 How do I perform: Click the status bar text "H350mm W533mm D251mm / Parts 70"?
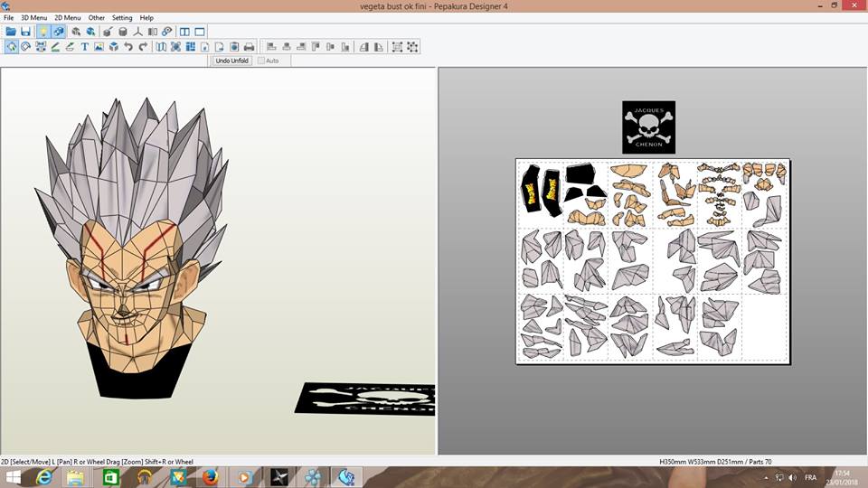tap(715, 462)
